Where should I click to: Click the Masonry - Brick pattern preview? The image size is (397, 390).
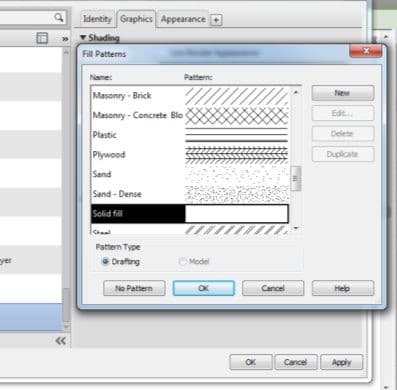tap(237, 96)
